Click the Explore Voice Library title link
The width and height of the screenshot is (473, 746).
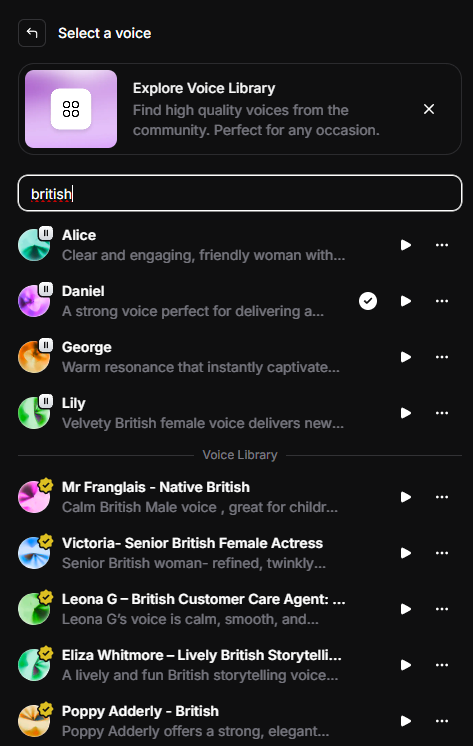[x=204, y=88]
